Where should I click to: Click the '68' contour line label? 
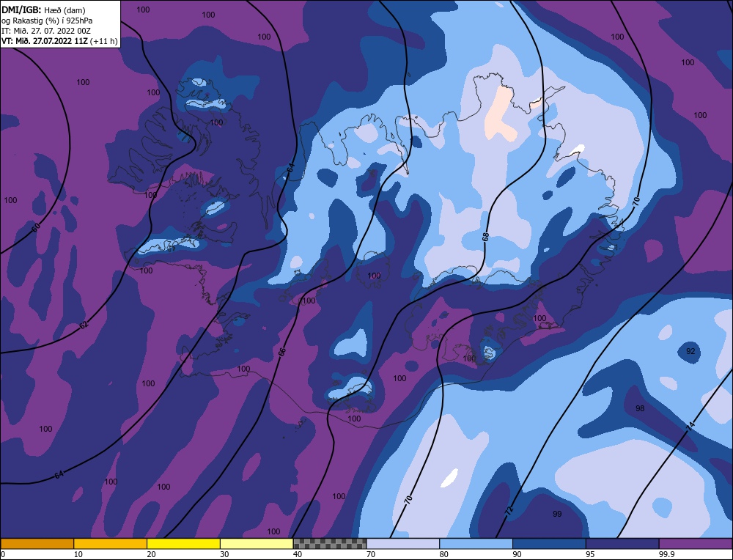point(486,237)
